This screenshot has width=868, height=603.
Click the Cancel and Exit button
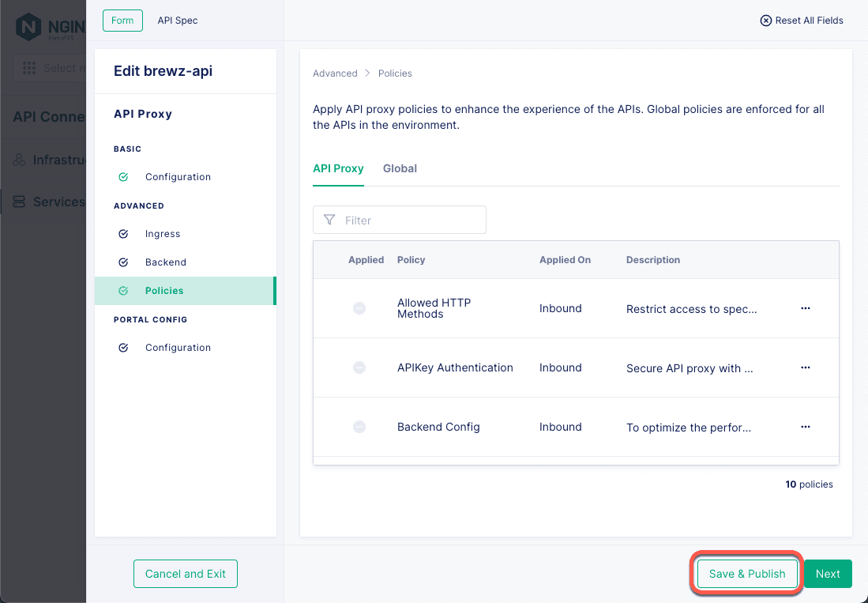(185, 574)
